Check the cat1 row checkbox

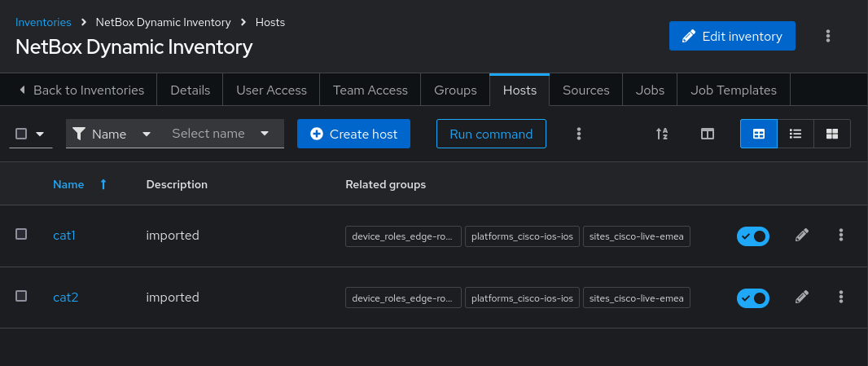pyautogui.click(x=21, y=234)
